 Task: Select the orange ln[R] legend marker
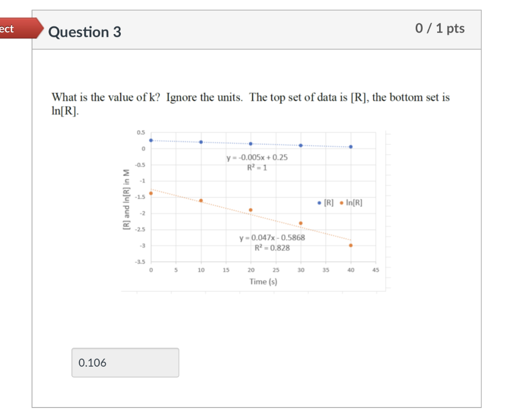click(x=342, y=203)
